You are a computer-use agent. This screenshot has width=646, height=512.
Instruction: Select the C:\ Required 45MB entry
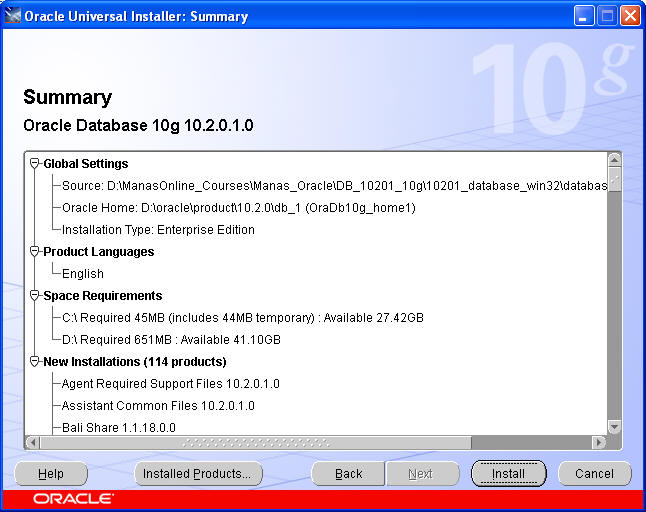point(242,317)
